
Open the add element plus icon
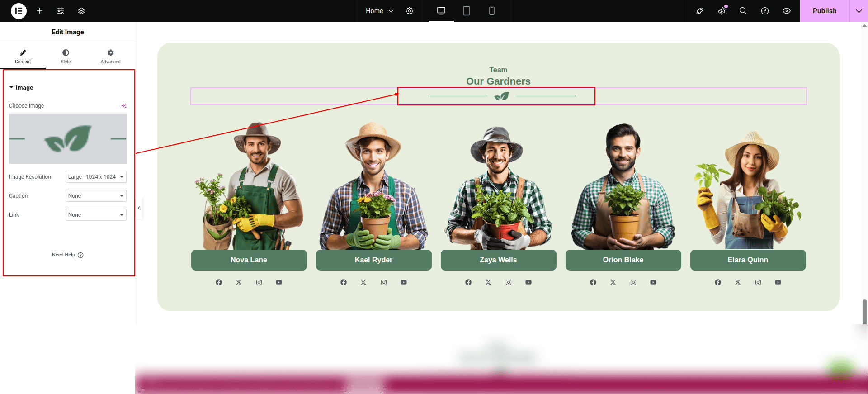(x=40, y=11)
